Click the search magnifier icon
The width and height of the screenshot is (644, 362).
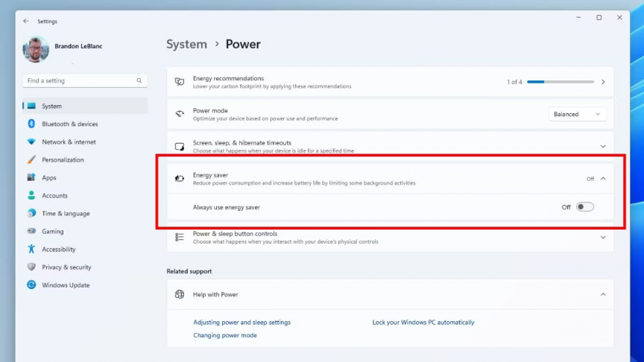[x=139, y=80]
